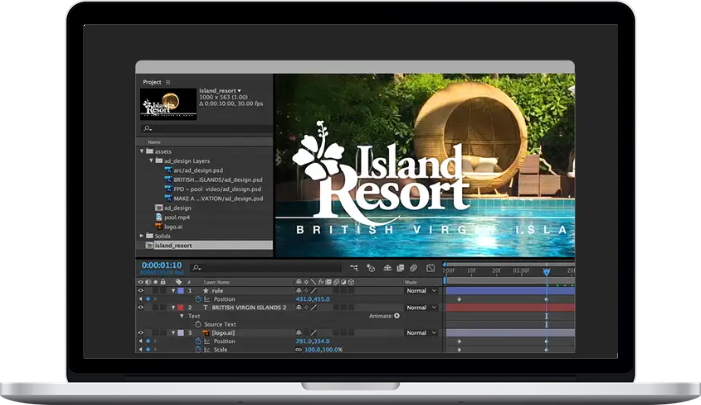This screenshot has height=405, width=701.
Task: Hide the logo.ai layer eye toggle
Action: pyautogui.click(x=140, y=333)
